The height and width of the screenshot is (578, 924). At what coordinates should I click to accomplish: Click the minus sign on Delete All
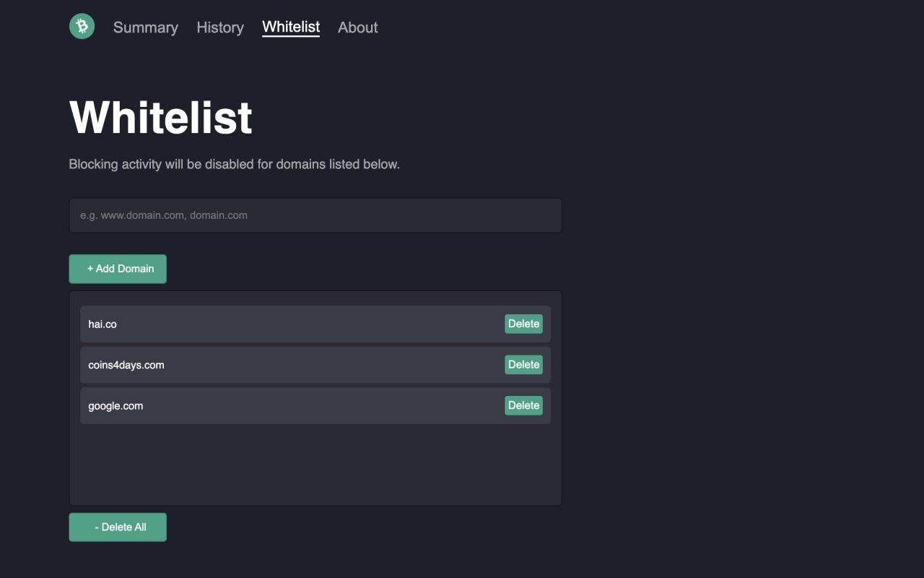coord(97,527)
